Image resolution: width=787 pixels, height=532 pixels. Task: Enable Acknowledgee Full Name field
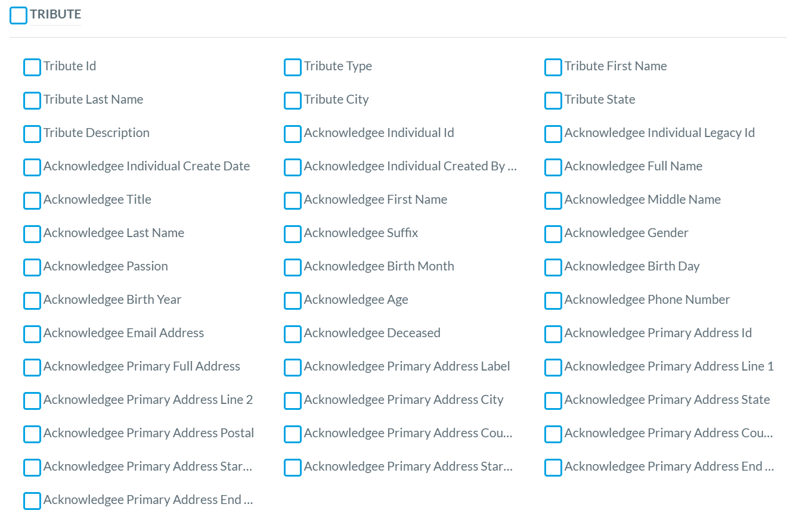553,167
